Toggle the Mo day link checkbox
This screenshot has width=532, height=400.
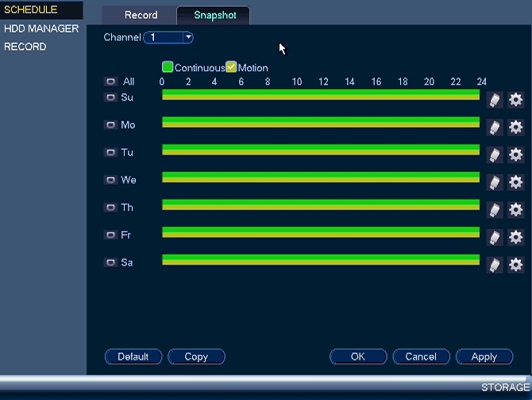110,125
